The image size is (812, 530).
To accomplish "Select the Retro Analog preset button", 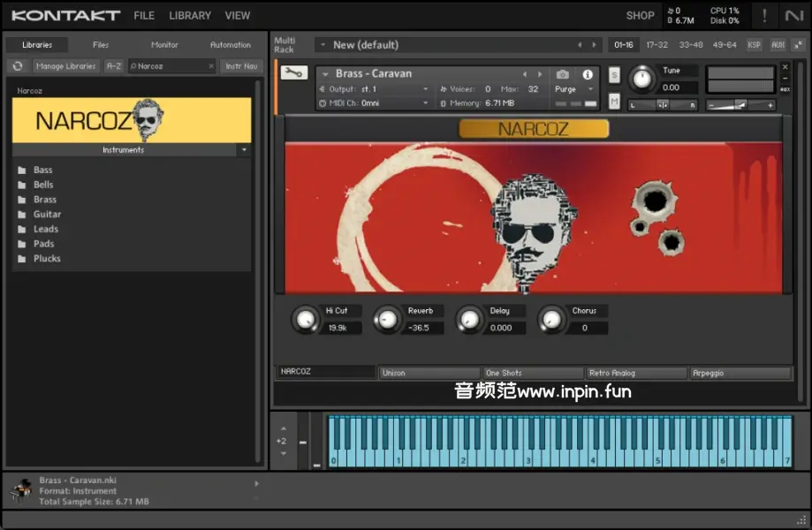I will tap(636, 373).
